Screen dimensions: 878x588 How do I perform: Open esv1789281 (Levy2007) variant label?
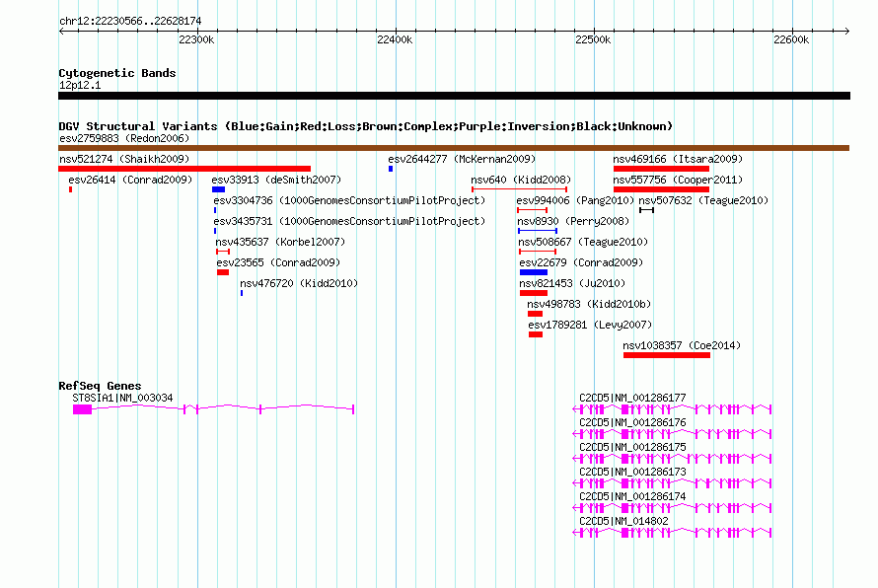coord(590,325)
